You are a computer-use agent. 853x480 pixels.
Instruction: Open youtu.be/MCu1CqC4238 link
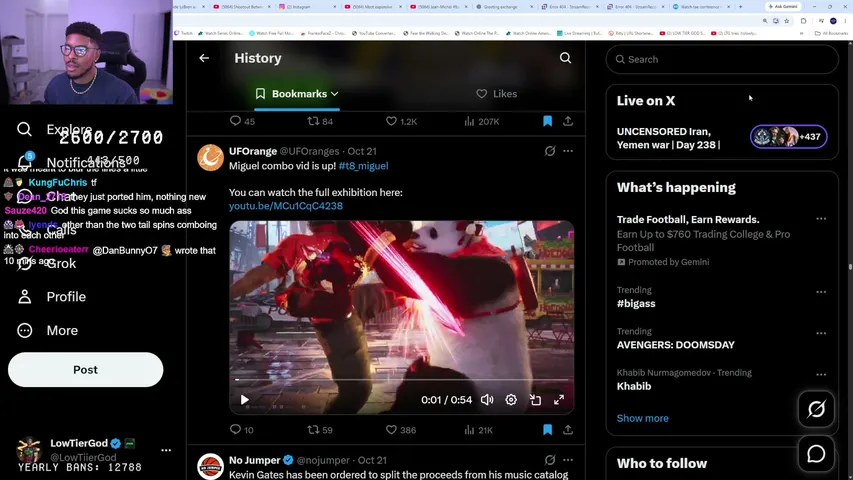(x=286, y=206)
